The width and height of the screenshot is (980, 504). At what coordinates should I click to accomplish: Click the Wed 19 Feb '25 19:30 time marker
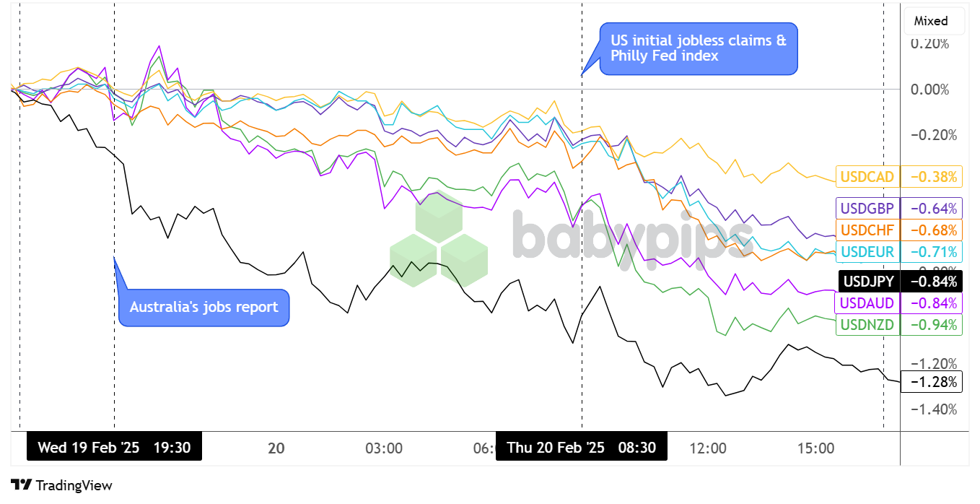114,448
